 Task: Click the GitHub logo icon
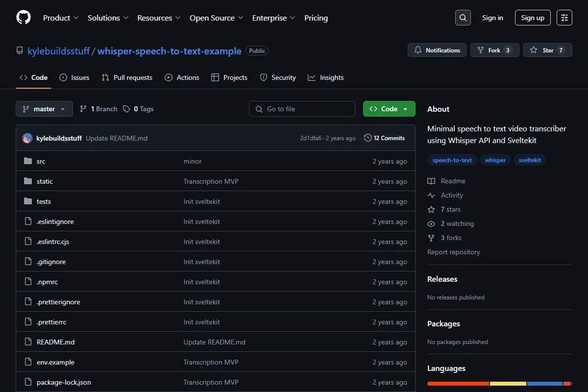click(24, 18)
